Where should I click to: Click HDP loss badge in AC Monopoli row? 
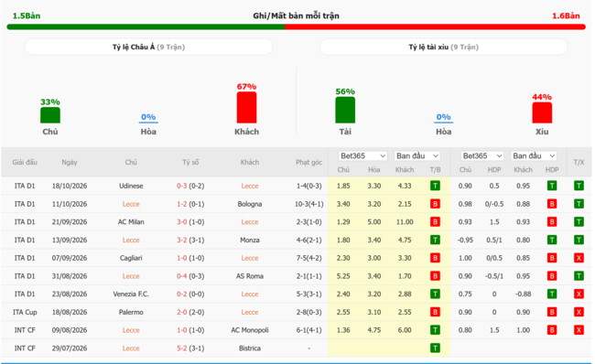[x=552, y=330]
